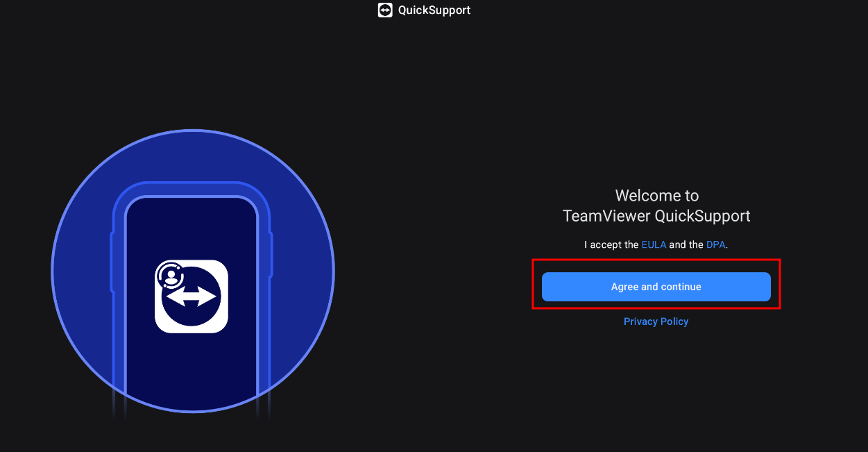Open the Privacy Policy link

[656, 321]
